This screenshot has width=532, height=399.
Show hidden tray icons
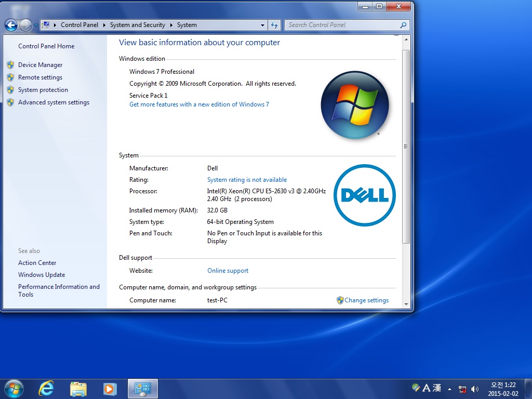449,389
